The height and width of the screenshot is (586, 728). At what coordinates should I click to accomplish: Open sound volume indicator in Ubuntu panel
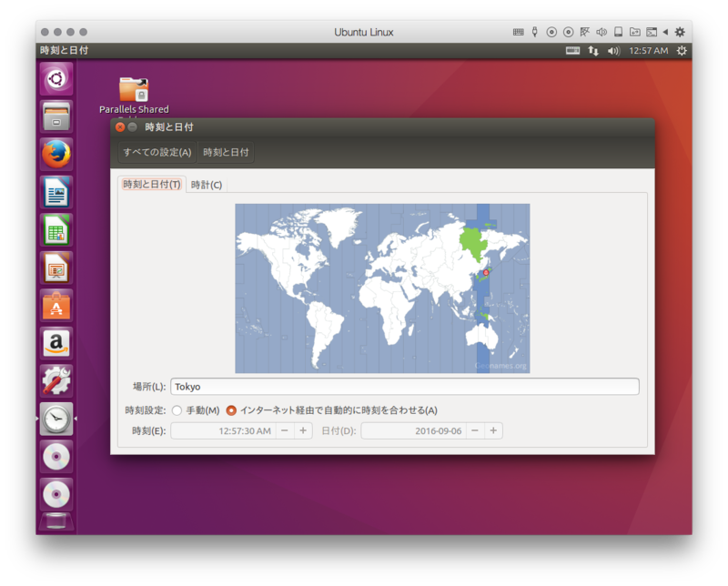coord(613,51)
